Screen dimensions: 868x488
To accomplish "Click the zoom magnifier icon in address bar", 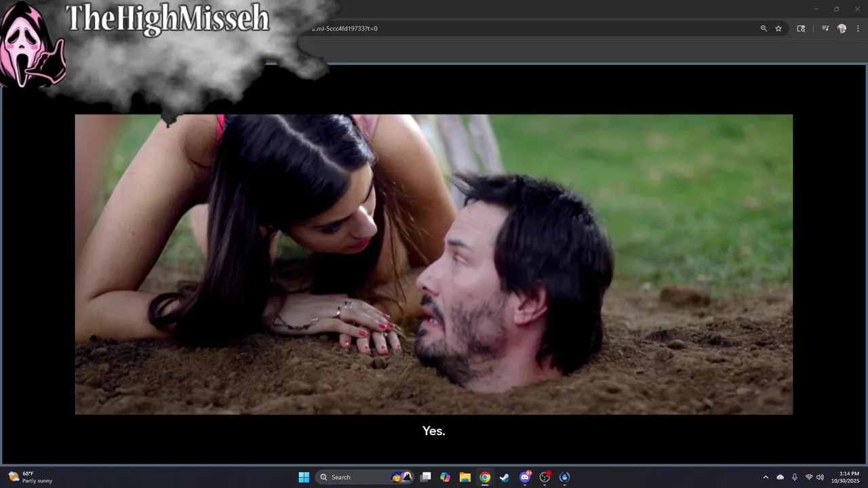I will click(x=764, y=28).
